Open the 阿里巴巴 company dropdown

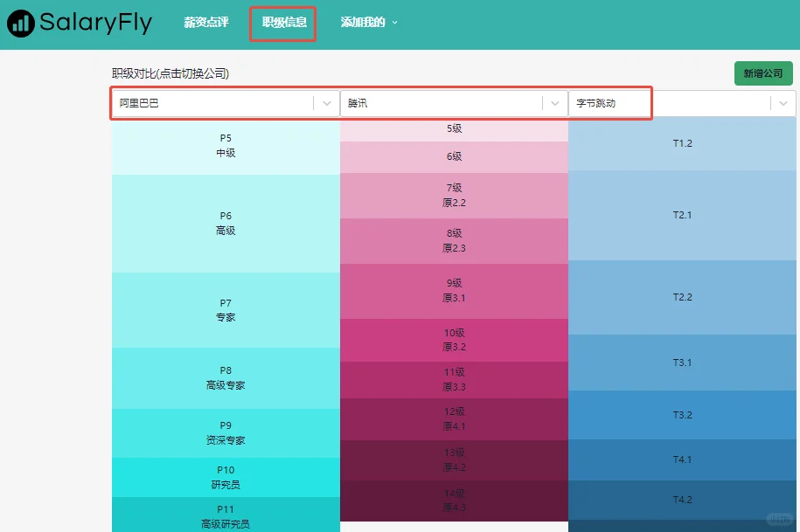226,103
